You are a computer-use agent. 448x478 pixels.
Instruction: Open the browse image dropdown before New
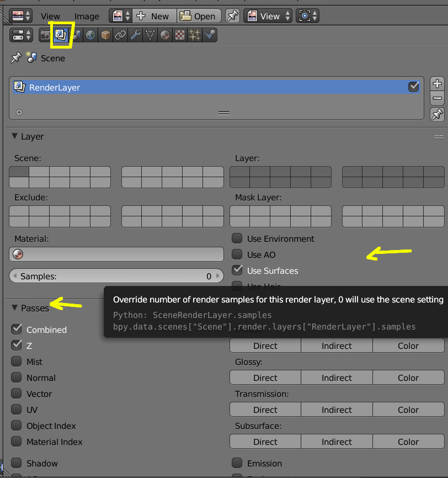pos(121,16)
